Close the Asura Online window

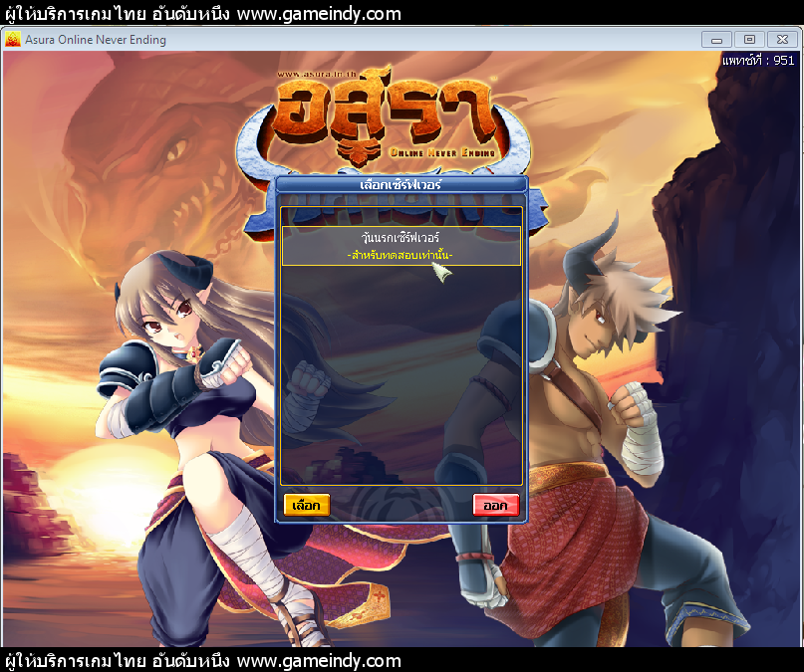pos(782,40)
